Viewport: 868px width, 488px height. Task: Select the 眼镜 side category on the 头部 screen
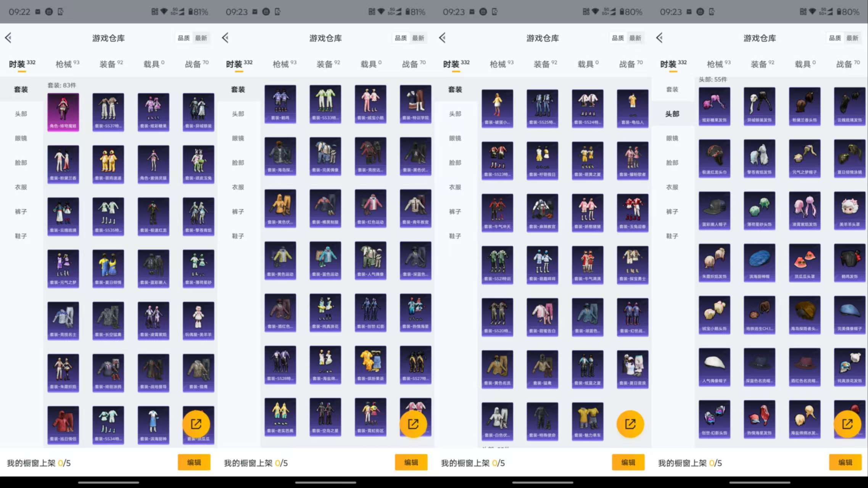672,138
